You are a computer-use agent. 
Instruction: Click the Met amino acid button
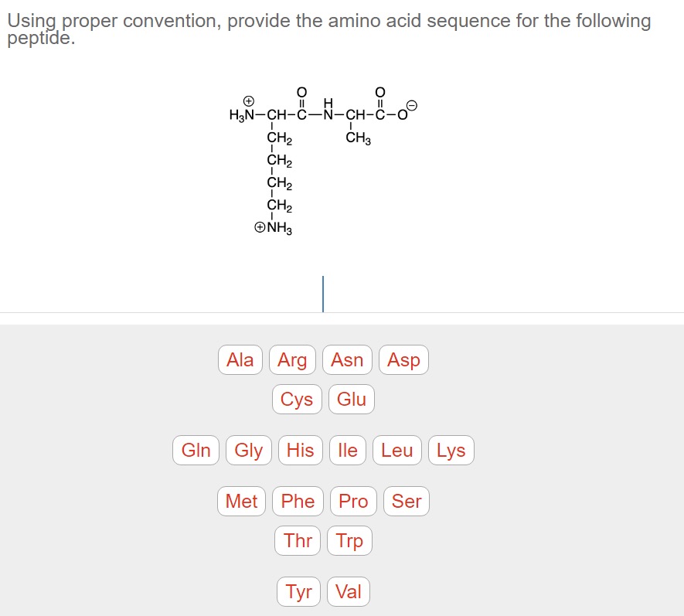click(x=241, y=501)
